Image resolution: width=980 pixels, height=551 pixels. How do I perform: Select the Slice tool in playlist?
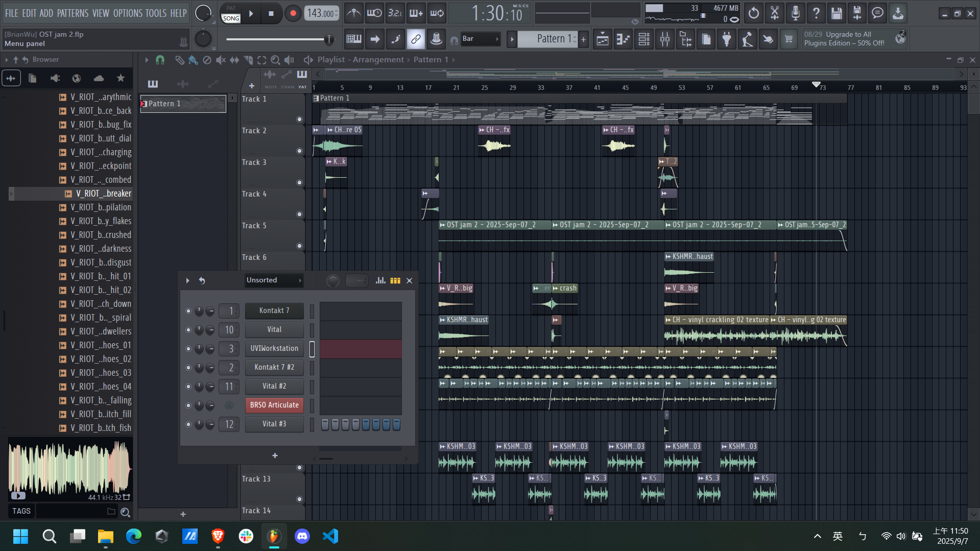pyautogui.click(x=248, y=60)
